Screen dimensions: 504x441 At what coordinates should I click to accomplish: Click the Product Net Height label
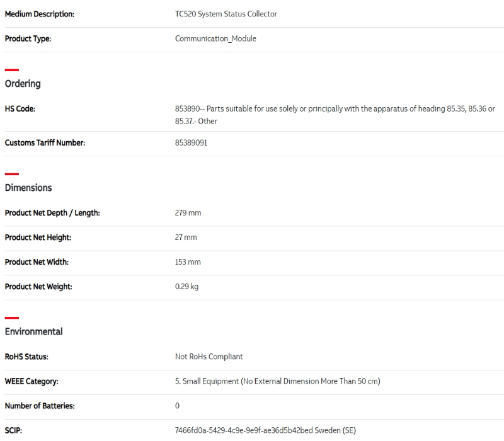pyautogui.click(x=38, y=238)
